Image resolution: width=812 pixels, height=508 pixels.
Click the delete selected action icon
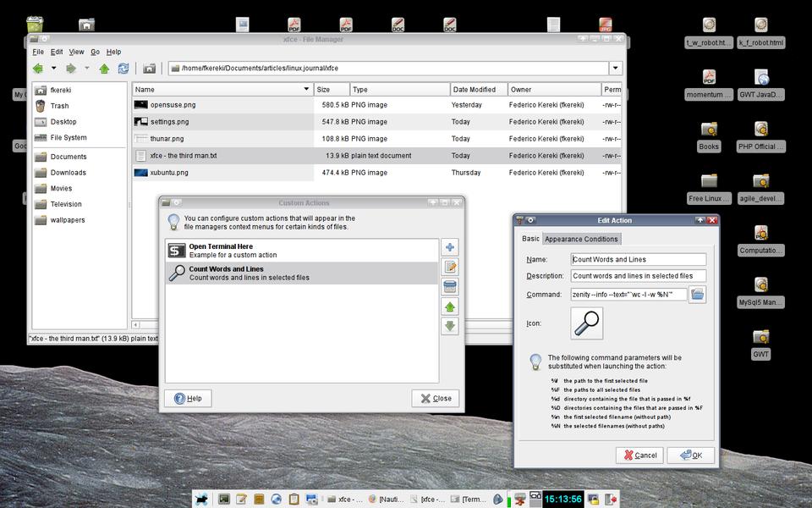tap(450, 286)
